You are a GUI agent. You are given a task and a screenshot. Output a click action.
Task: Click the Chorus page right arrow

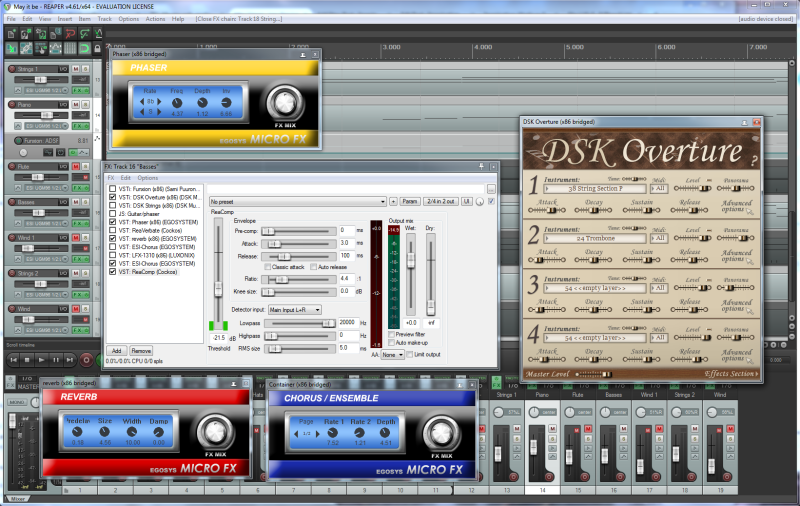point(318,434)
